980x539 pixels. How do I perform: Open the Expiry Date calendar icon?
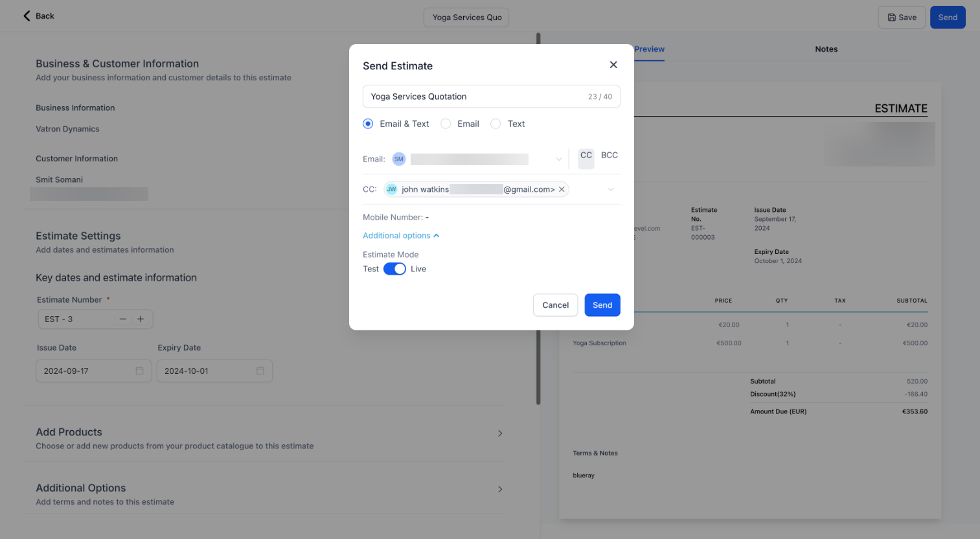tap(260, 371)
